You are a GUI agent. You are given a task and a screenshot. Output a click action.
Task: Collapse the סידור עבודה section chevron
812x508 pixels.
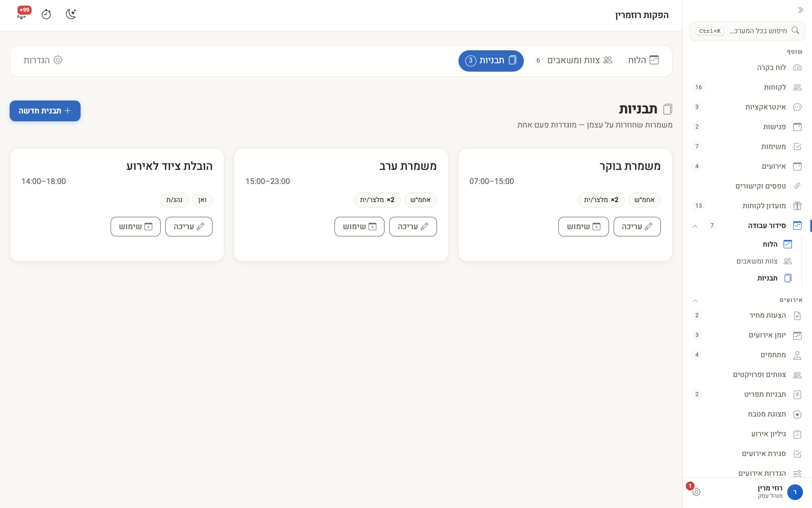click(x=695, y=226)
